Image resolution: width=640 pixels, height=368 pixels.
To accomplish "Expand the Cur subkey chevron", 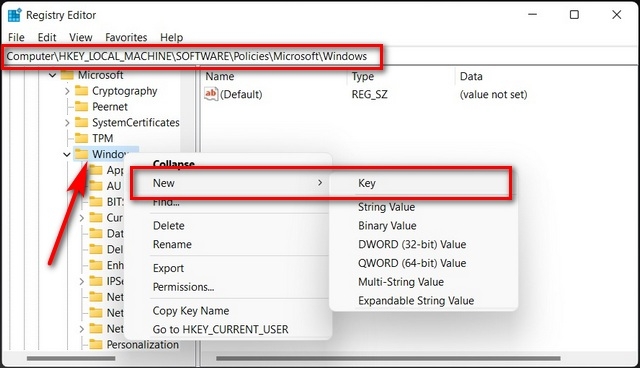I will click(x=82, y=218).
